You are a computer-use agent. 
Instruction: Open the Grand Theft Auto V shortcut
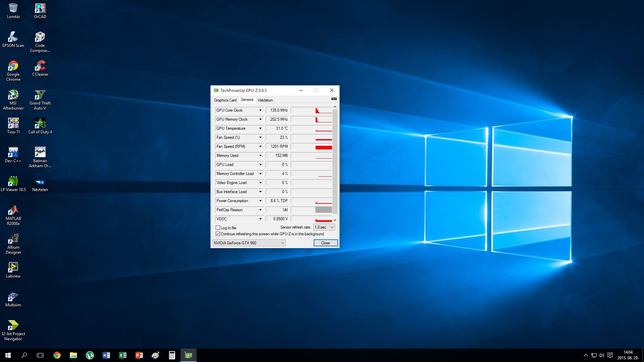[40, 100]
